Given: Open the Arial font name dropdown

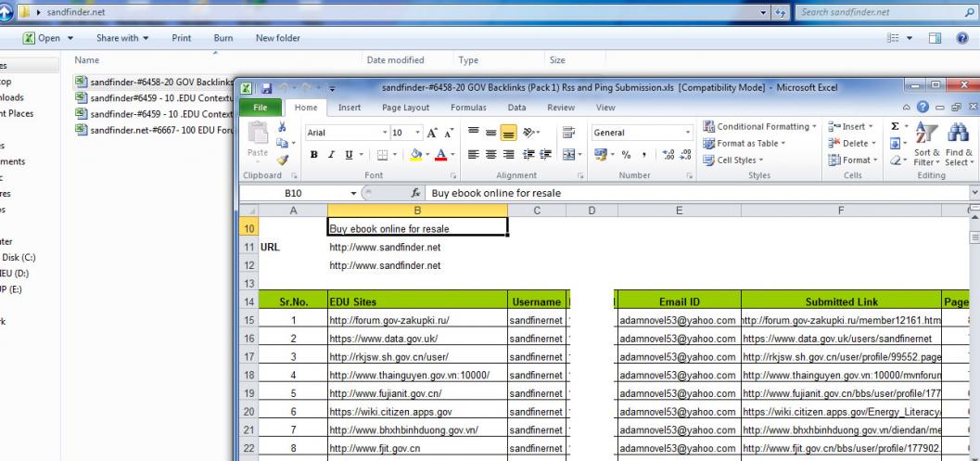Looking at the screenshot, I should (x=385, y=133).
